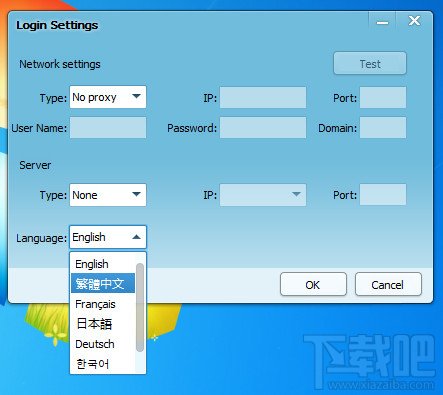The height and width of the screenshot is (395, 443).
Task: Collapse the Language dropdown showing English
Action: [x=108, y=237]
